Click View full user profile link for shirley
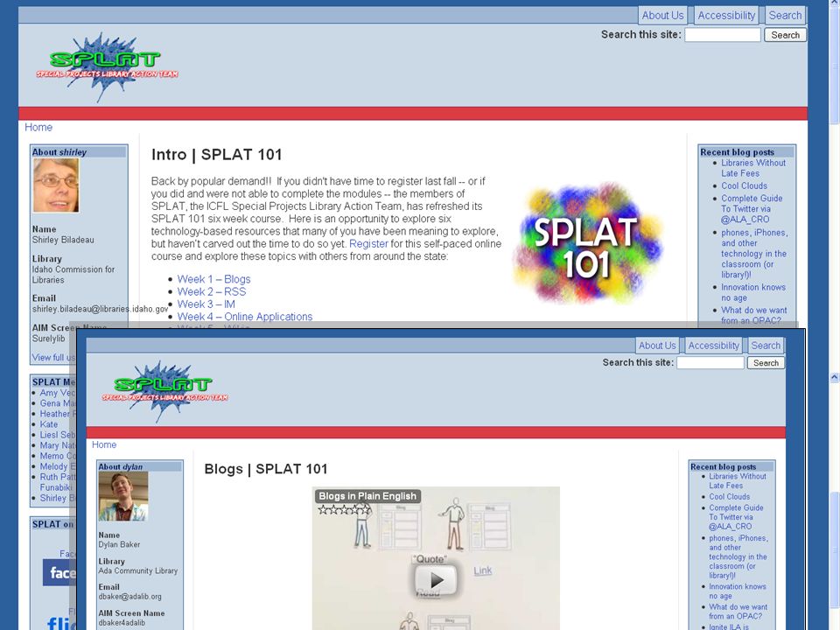The image size is (840, 630). pyautogui.click(x=53, y=357)
